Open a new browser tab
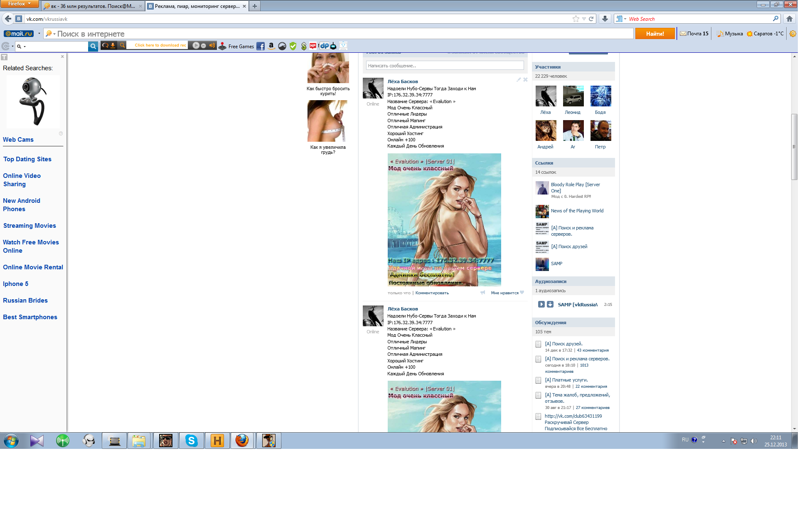807x532 pixels. pos(255,6)
